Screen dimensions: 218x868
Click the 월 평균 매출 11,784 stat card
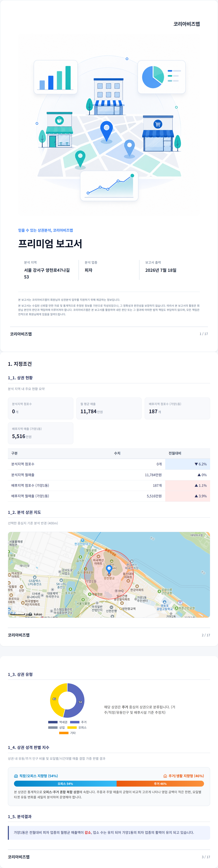109,408
